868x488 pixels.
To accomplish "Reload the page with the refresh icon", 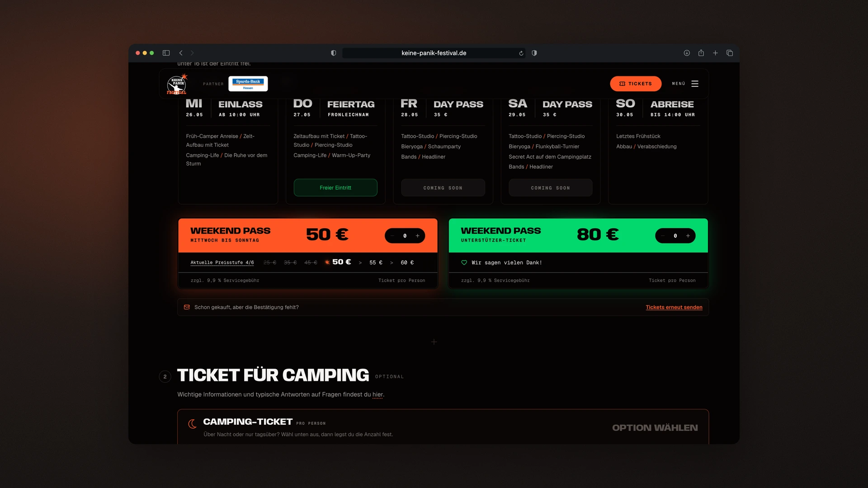I will (521, 53).
